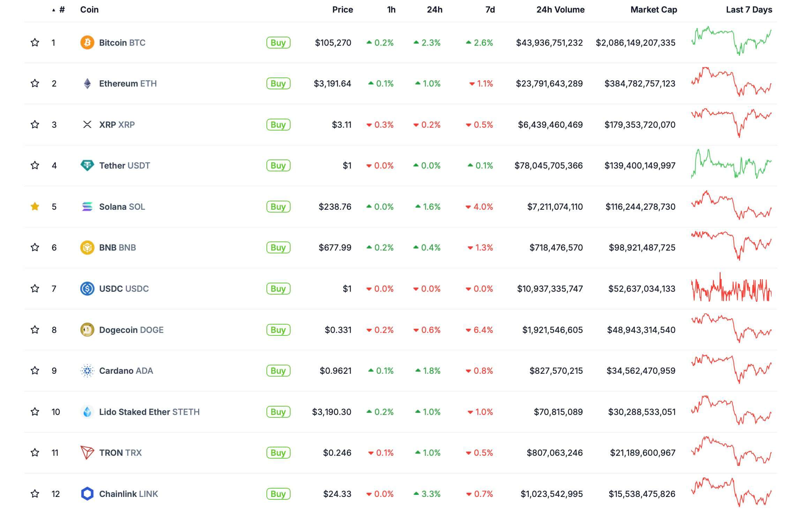Toggle the BNB favorite star

[x=35, y=247]
